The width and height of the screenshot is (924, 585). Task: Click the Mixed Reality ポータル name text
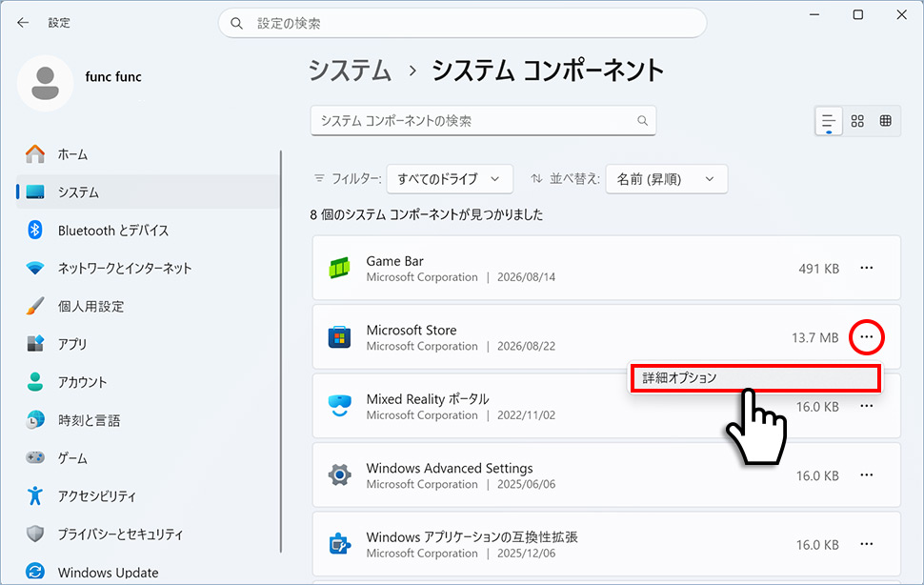click(428, 399)
